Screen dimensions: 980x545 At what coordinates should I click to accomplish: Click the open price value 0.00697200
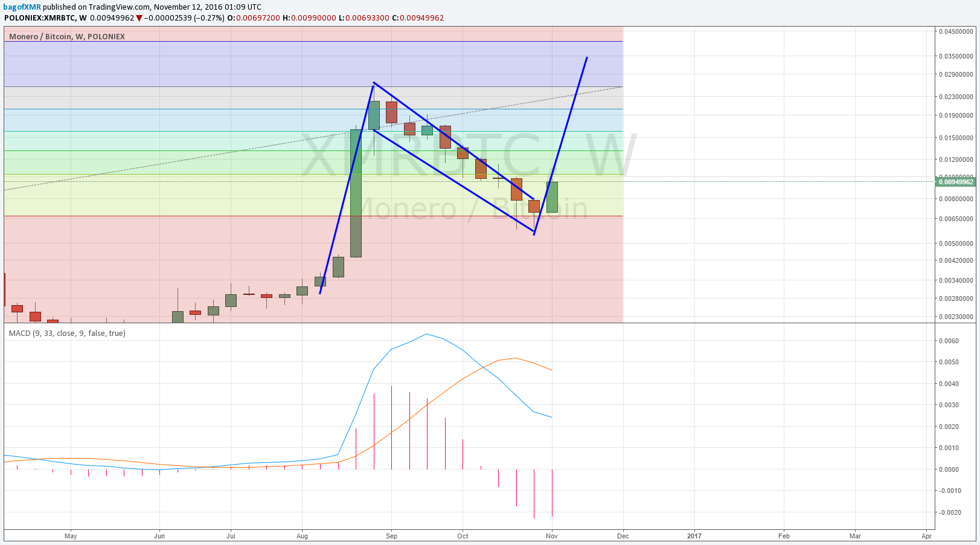coord(258,18)
